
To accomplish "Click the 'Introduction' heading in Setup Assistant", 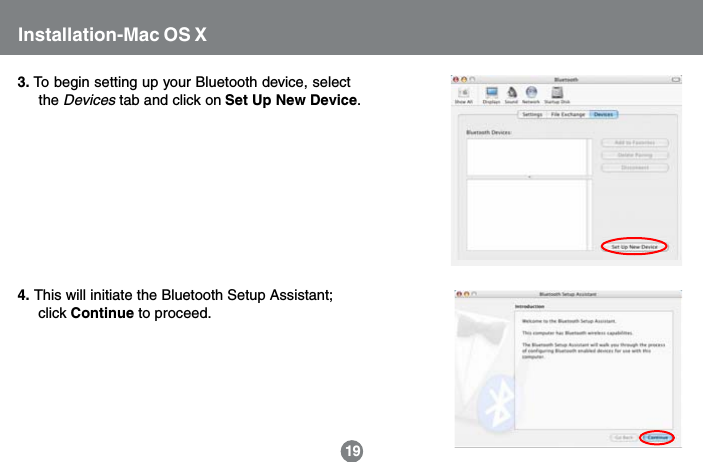I will [529, 306].
